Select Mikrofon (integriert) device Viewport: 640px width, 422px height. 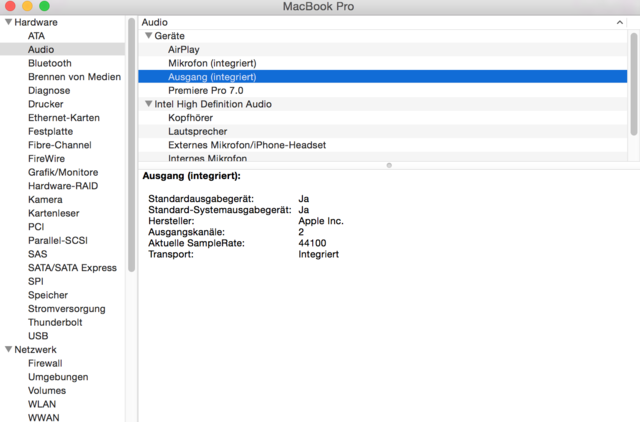click(x=382, y=63)
